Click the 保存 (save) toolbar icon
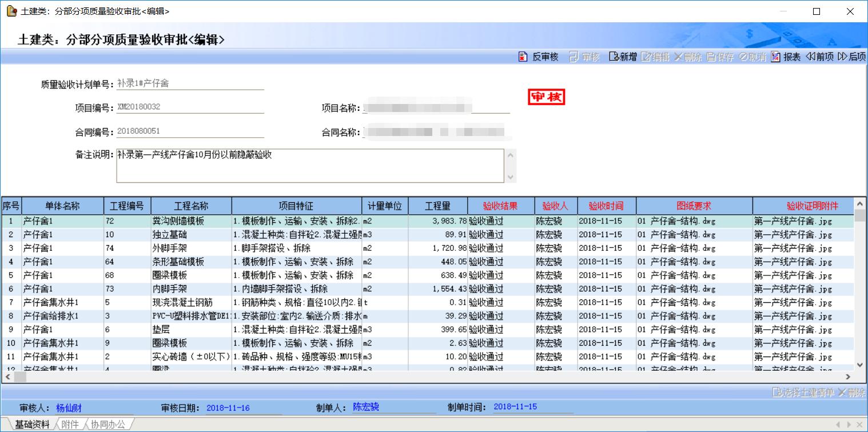Screen dimensions: 868x432 click(x=711, y=57)
